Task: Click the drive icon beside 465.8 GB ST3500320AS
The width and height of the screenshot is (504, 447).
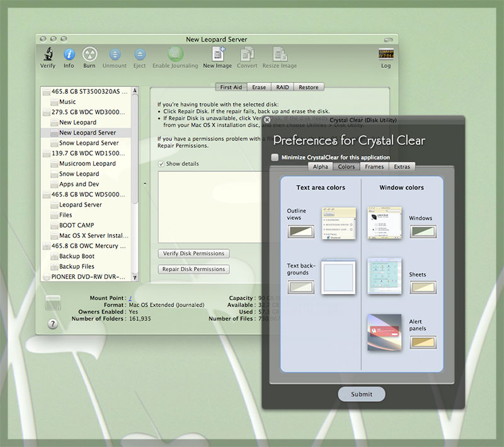Action: [x=47, y=92]
